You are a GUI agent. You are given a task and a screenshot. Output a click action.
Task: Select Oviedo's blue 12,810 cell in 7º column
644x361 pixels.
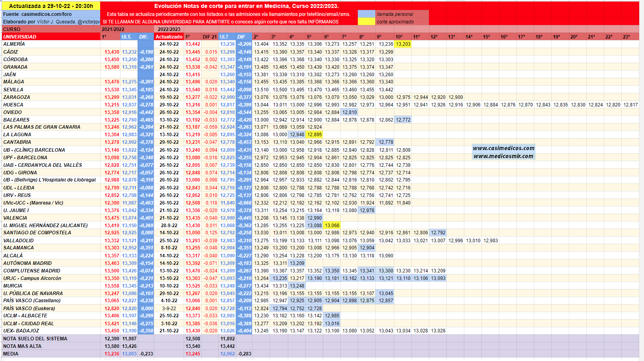349,112
